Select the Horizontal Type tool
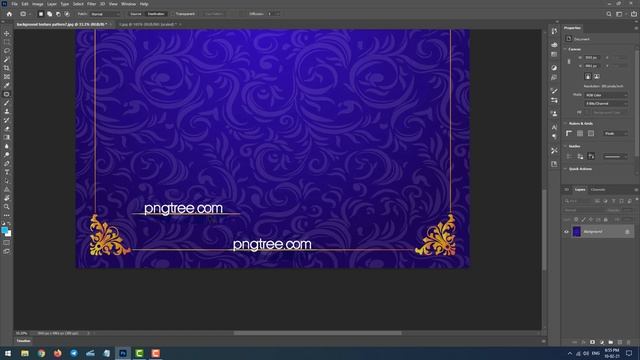Image resolution: width=640 pixels, height=360 pixels. click(7, 172)
